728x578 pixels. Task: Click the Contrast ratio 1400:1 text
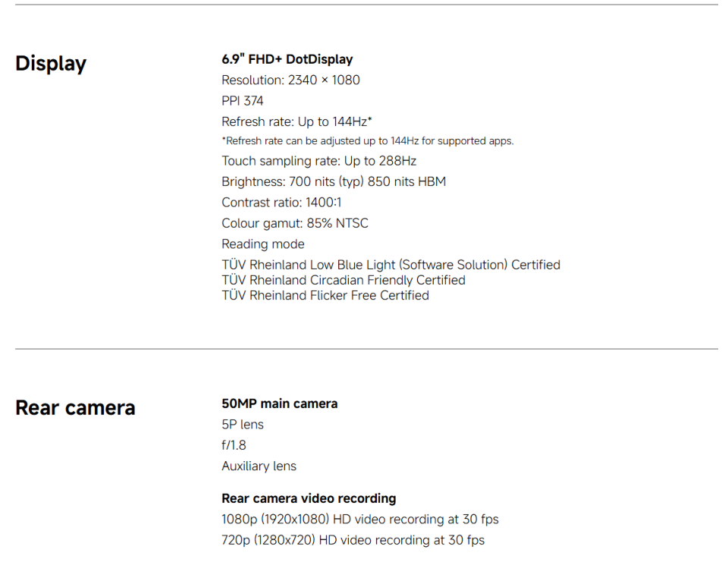[x=281, y=203]
